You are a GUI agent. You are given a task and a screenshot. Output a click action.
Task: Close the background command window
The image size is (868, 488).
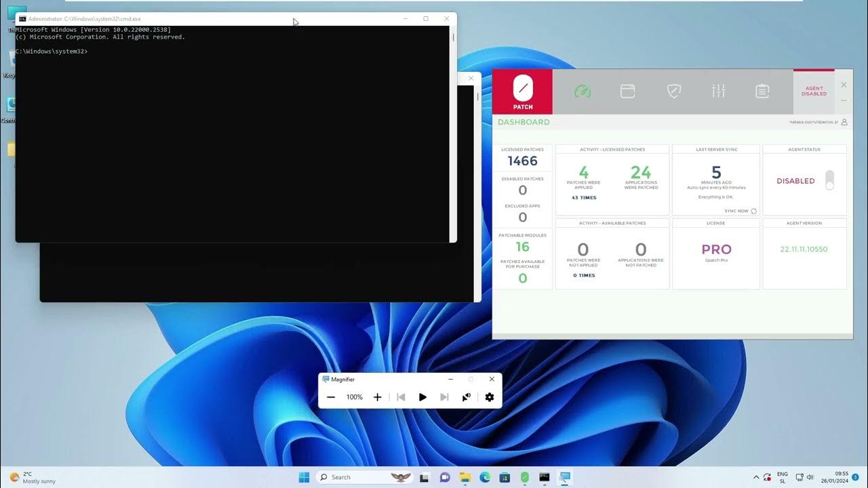click(471, 79)
